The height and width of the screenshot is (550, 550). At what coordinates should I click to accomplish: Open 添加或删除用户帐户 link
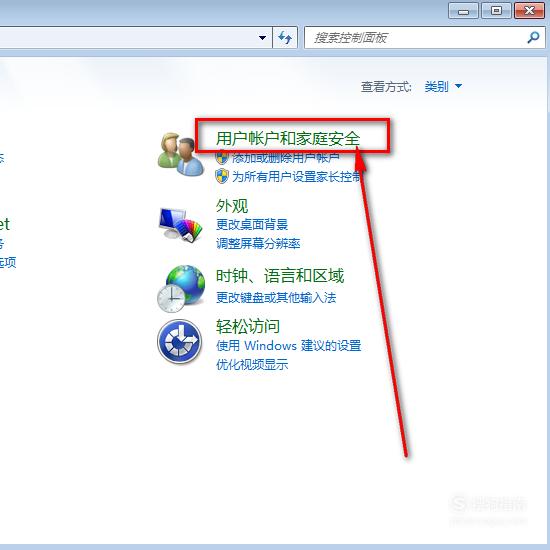point(286,158)
